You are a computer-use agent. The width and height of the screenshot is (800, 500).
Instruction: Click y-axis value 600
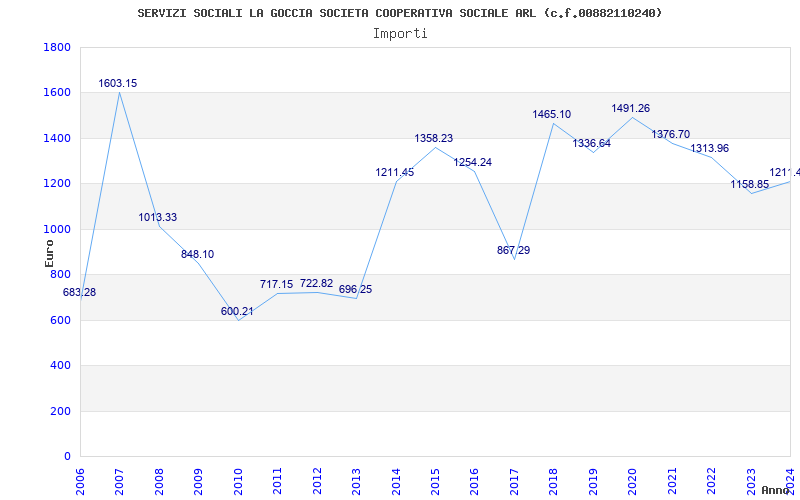[60, 320]
